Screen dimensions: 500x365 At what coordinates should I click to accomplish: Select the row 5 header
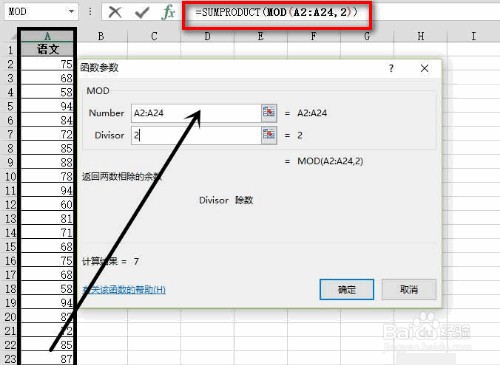tap(10, 106)
